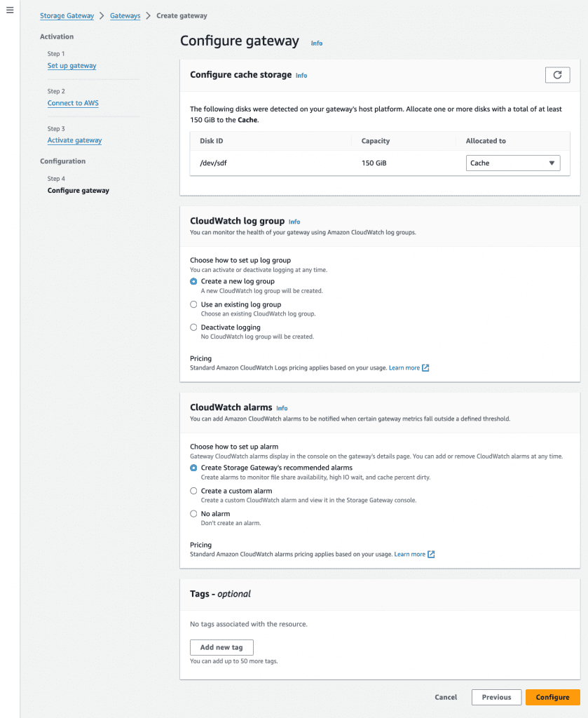Click the Configure button
This screenshot has width=588, height=718.
553,697
